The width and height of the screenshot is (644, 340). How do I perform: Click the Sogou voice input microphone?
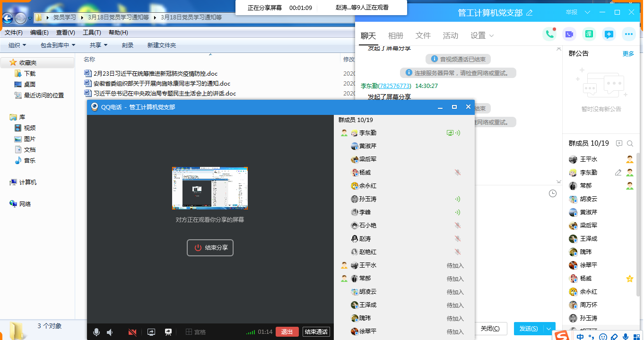[625, 337]
